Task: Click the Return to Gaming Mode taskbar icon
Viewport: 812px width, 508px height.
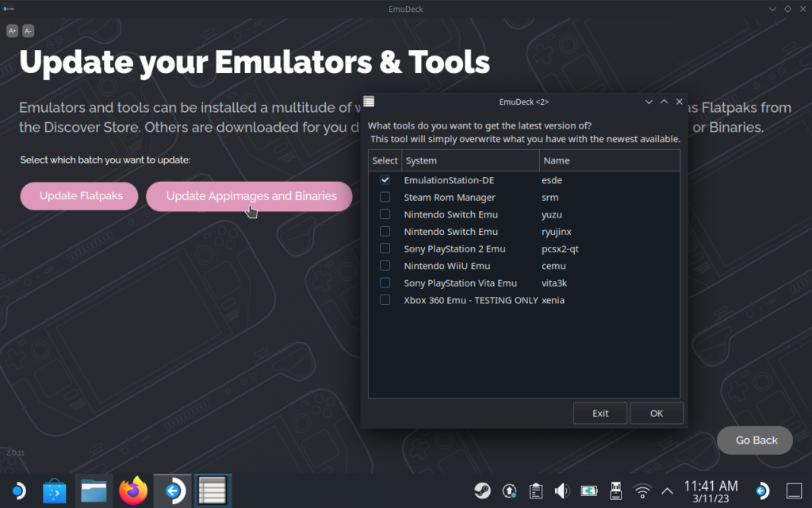Action: pyautogui.click(x=762, y=491)
